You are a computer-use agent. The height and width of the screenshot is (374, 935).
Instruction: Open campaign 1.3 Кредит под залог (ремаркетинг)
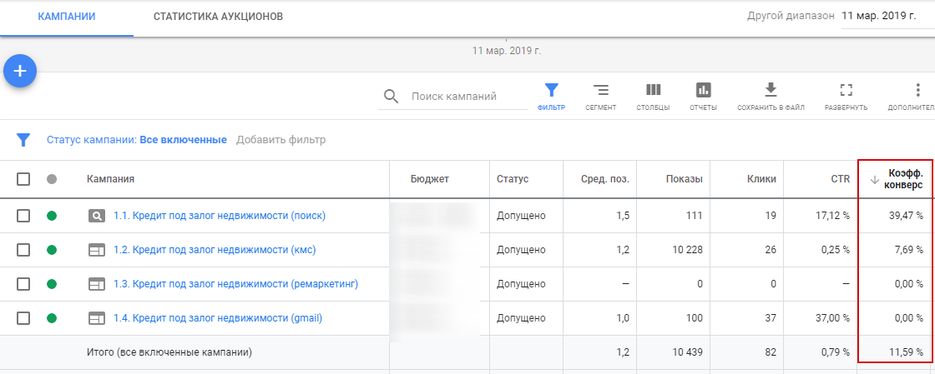[x=236, y=285]
